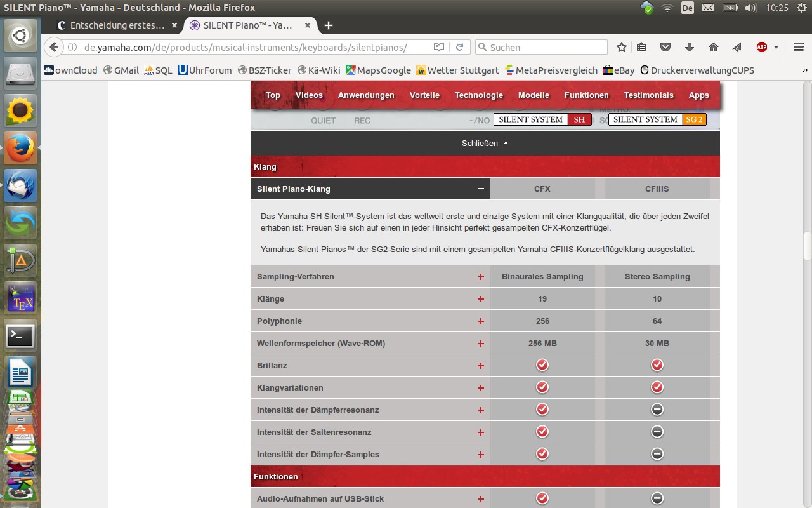Save page to Pocket icon

[x=665, y=47]
